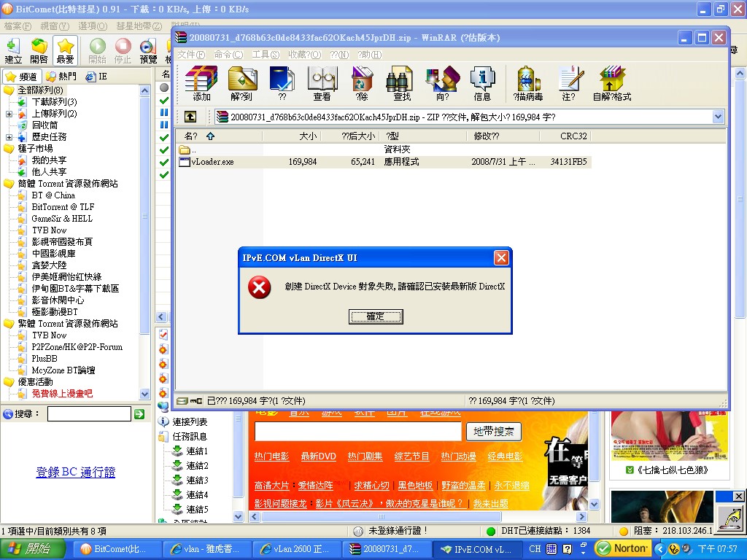Switch to the IE tab in BitComet sidebar
The height and width of the screenshot is (560, 747).
coord(96,76)
